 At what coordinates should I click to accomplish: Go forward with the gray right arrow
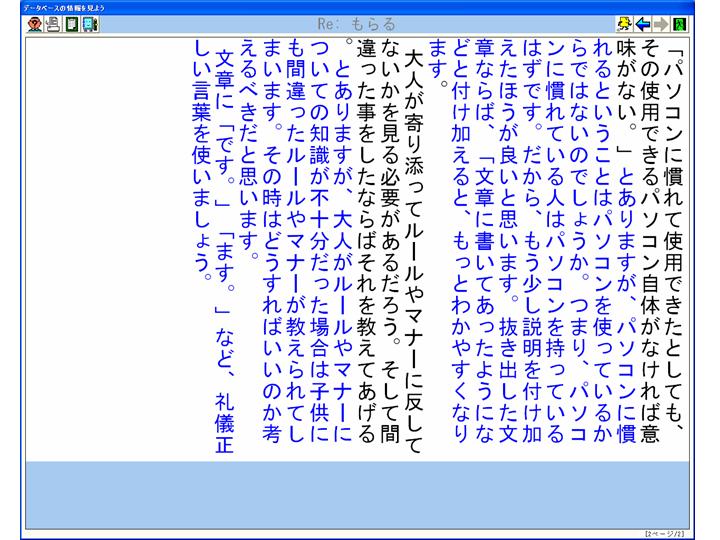688,23
